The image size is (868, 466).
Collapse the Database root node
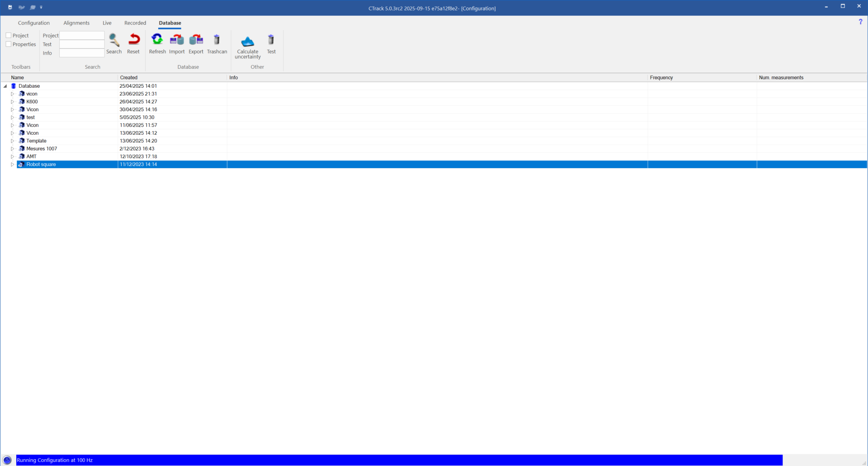[5, 86]
